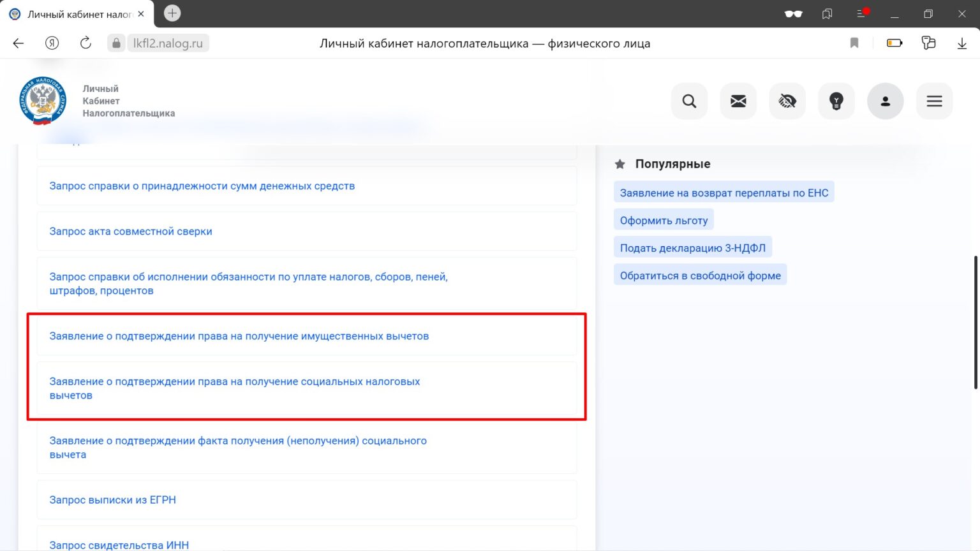Open the hamburger main menu

pyautogui.click(x=934, y=101)
